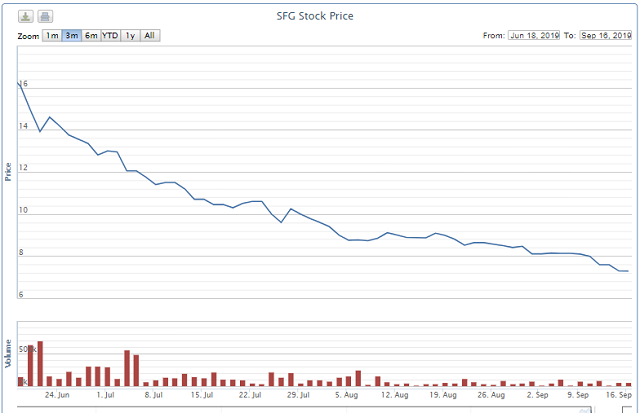This screenshot has height=413, width=640.
Task: Select the 3m zoom button
Action: pos(72,36)
